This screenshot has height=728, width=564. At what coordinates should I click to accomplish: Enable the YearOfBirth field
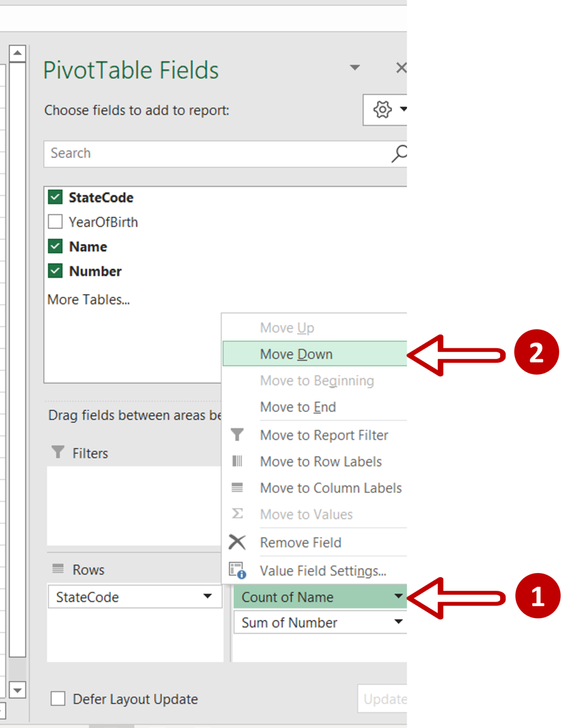54,221
